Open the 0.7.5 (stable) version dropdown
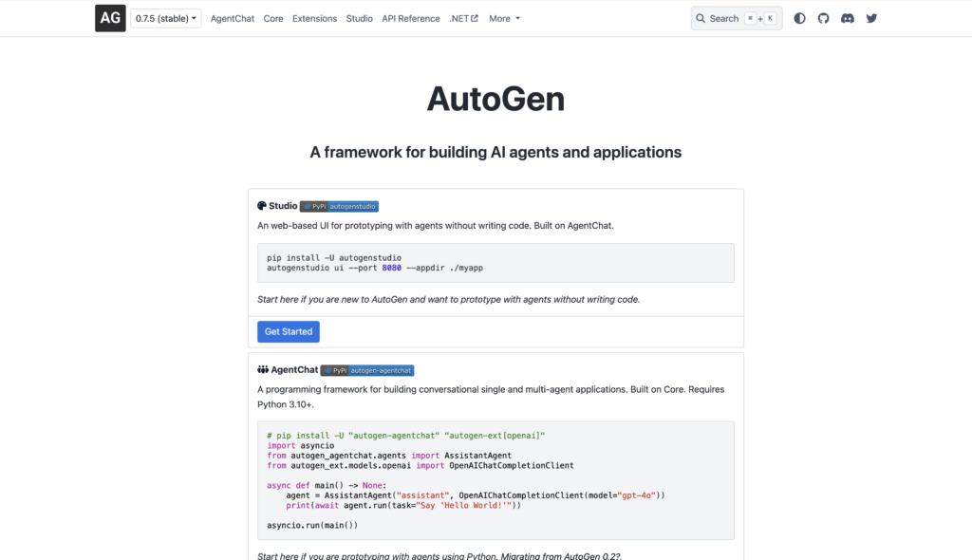972x560 pixels. 165,19
